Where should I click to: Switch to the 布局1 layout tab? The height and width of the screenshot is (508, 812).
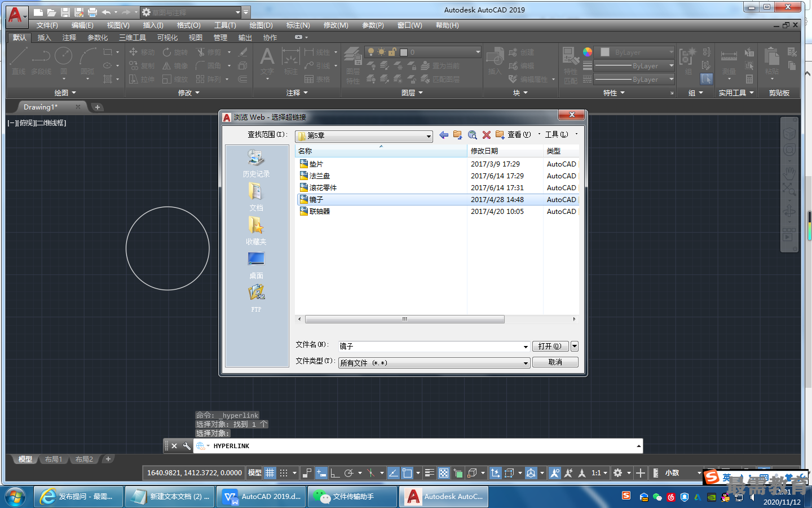click(54, 459)
